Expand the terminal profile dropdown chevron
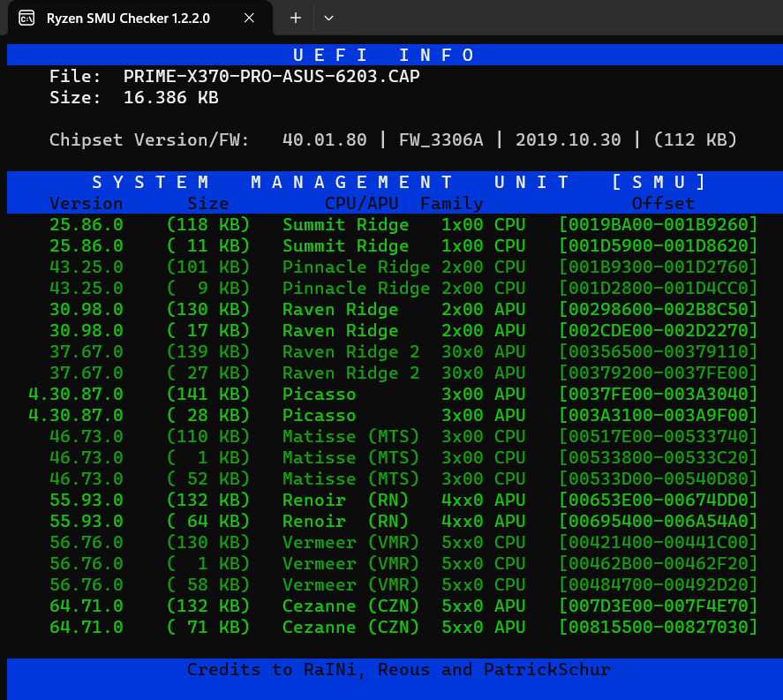This screenshot has width=783, height=700. pos(328,18)
